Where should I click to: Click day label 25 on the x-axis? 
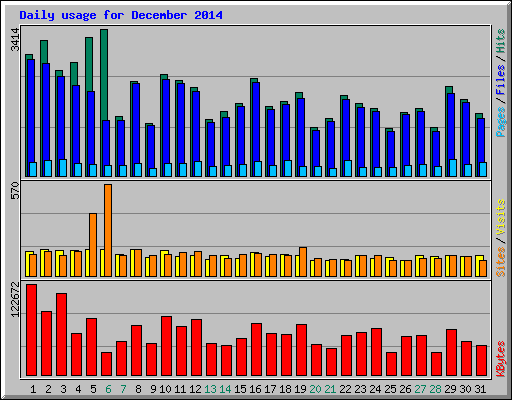point(390,389)
